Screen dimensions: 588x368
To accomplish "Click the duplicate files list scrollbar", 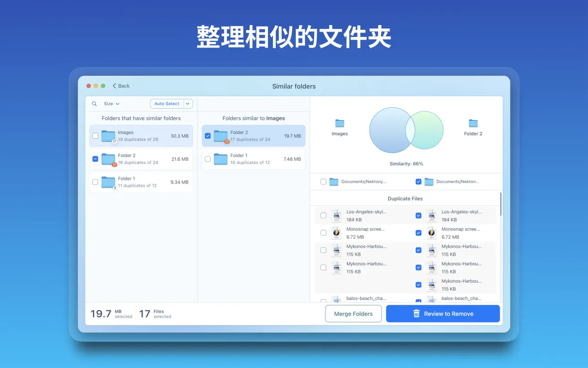I will 501,204.
